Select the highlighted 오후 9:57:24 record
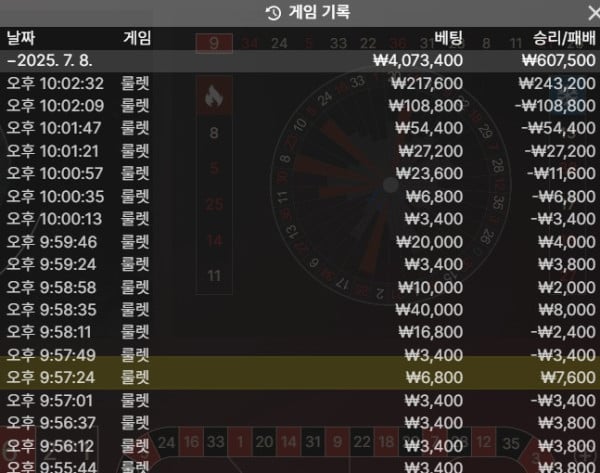 [x=300, y=378]
